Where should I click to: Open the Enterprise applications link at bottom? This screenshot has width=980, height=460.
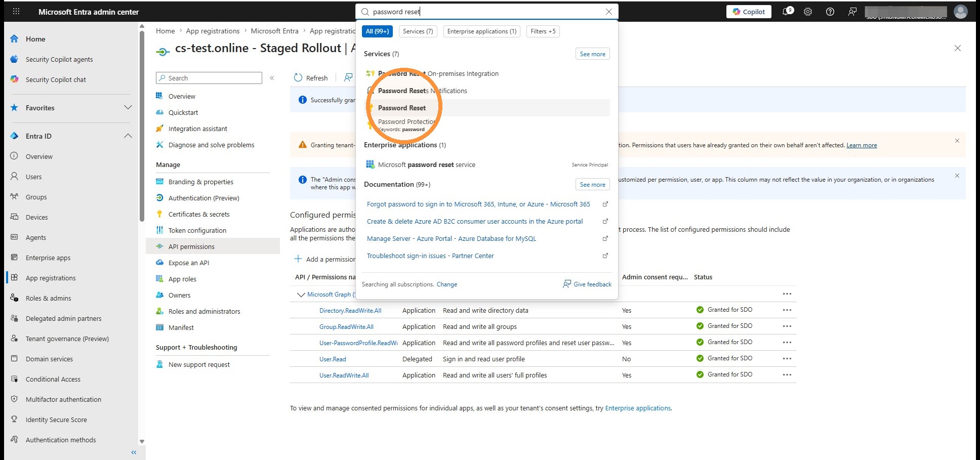pyautogui.click(x=638, y=408)
